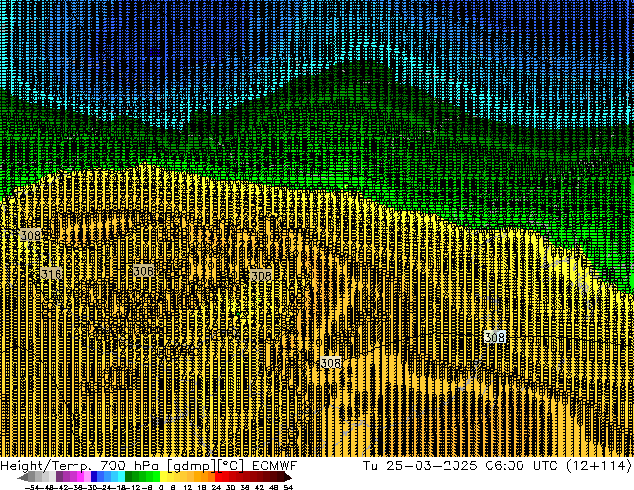This screenshot has width=634, height=490.
Task: Click the bright yellow legend swatch at 0
Action: (x=163, y=477)
